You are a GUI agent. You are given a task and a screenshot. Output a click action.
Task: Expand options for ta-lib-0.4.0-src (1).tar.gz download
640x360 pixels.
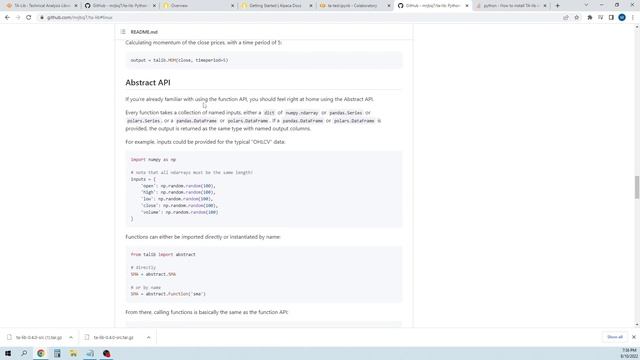(x=71, y=338)
